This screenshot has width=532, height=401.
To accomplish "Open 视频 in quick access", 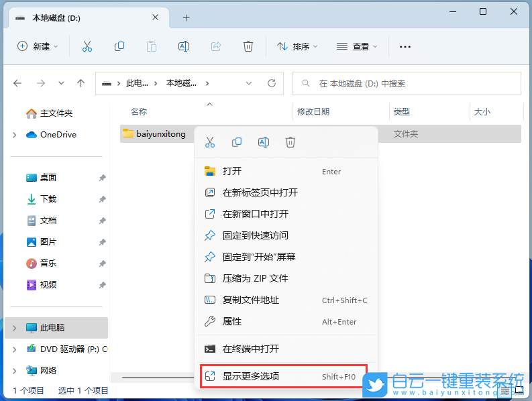I will (x=42, y=284).
